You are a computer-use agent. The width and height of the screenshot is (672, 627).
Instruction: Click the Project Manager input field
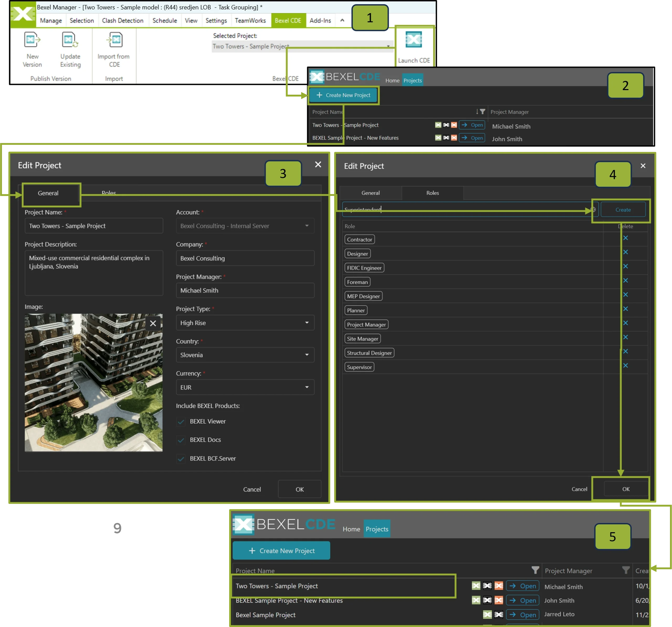point(245,290)
